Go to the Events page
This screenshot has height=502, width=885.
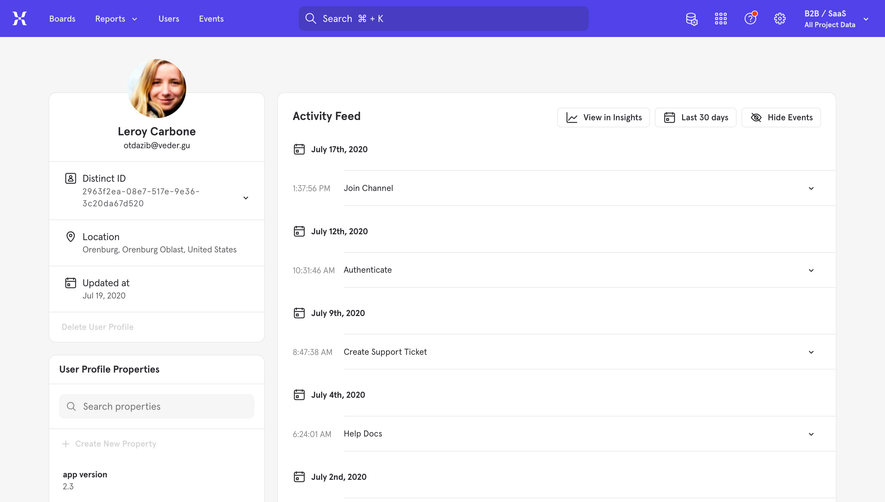coord(211,19)
